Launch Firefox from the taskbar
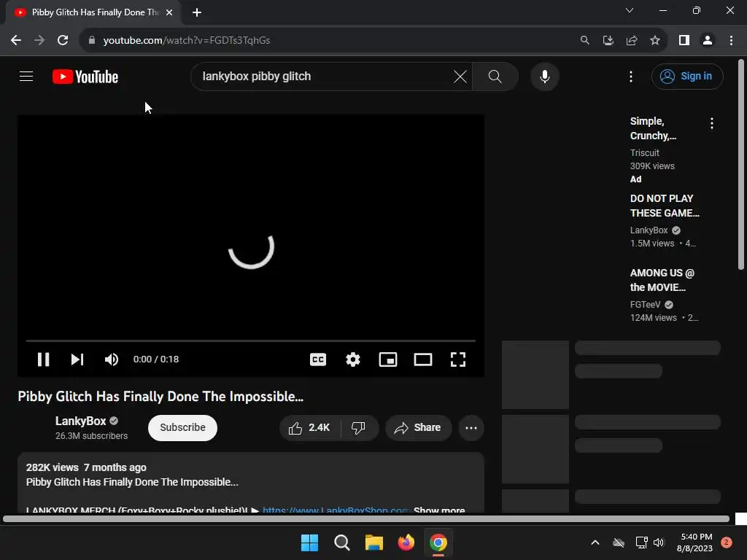 pos(406,542)
